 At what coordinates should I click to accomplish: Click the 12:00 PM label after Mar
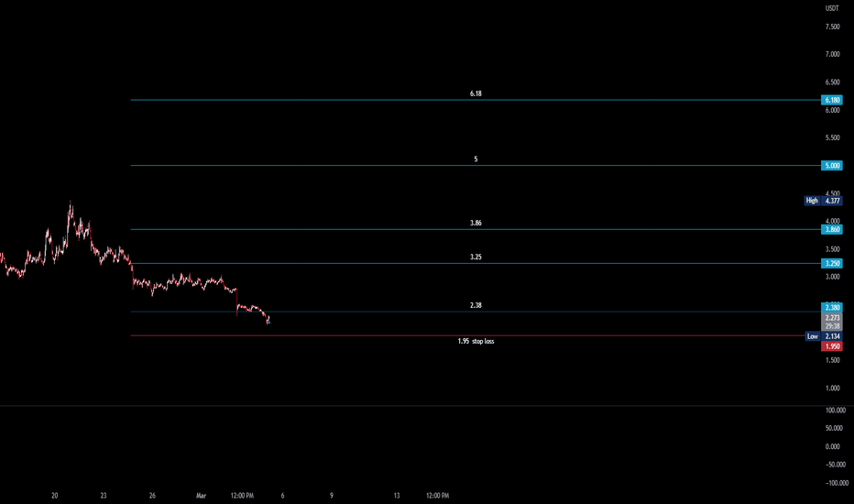242,496
